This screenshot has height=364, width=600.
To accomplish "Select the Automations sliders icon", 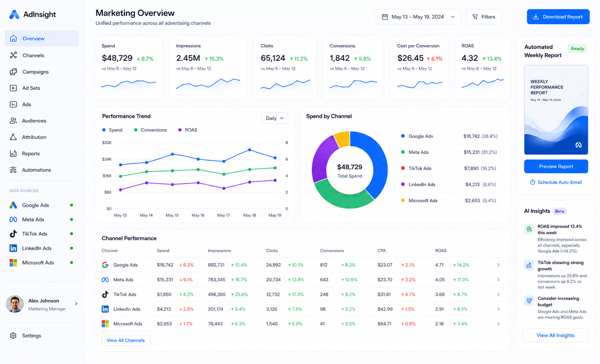I will tap(13, 170).
